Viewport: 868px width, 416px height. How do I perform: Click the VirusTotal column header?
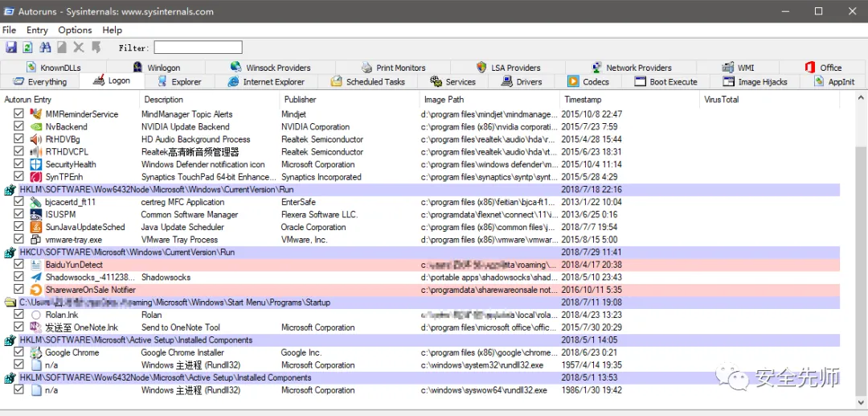coord(770,100)
